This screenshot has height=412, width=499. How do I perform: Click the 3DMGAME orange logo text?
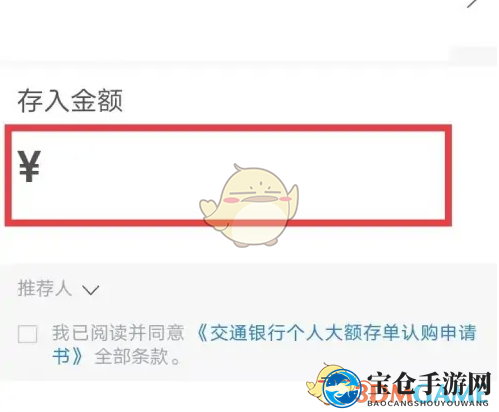click(423, 393)
